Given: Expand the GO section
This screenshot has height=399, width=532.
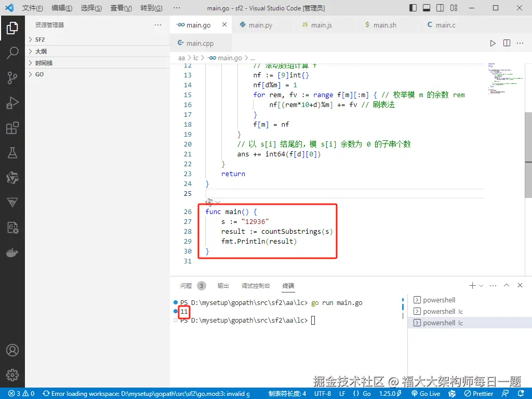Looking at the screenshot, I should tap(98, 74).
